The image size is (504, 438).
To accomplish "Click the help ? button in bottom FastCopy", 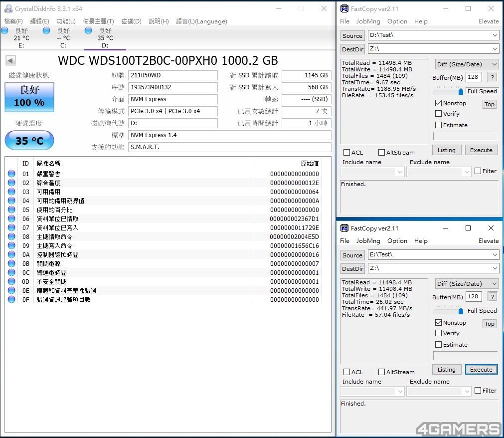I will click(x=492, y=296).
